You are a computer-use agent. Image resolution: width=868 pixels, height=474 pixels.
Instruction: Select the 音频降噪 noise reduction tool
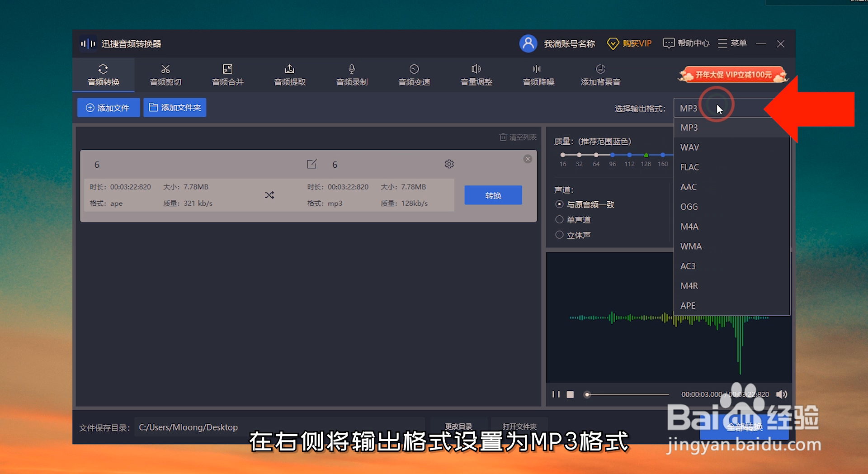tap(538, 75)
